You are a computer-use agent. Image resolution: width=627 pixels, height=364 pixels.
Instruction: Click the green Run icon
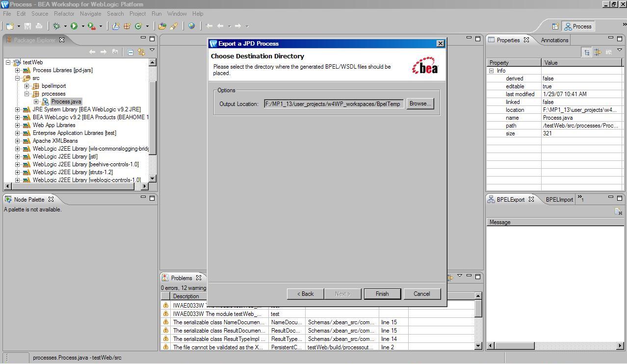[74, 26]
